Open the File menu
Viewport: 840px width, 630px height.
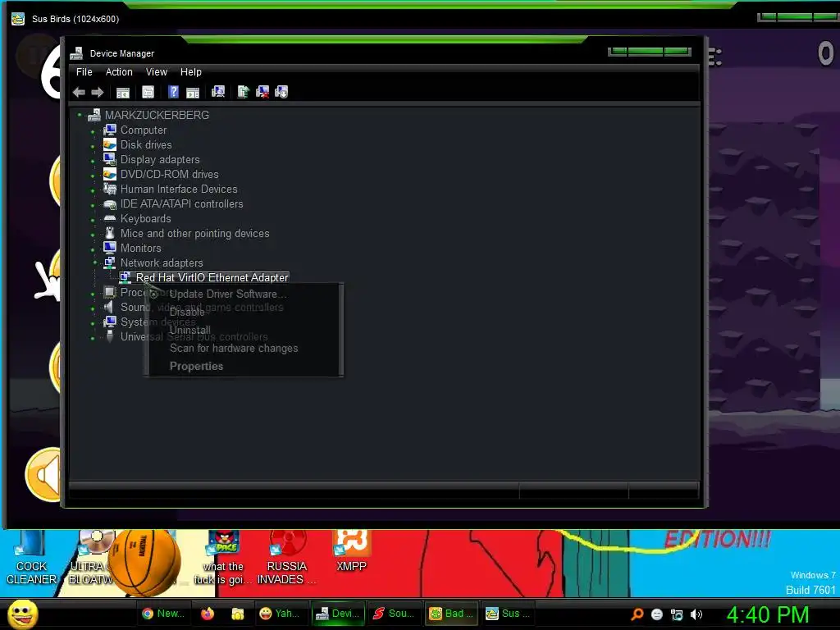[x=84, y=72]
